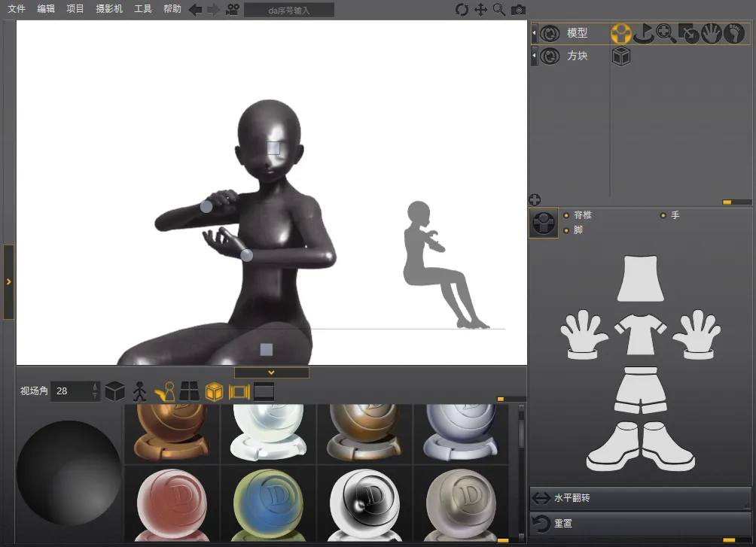756x547 pixels.
Task: Click the video camera icon in top bar
Action: tap(233, 10)
